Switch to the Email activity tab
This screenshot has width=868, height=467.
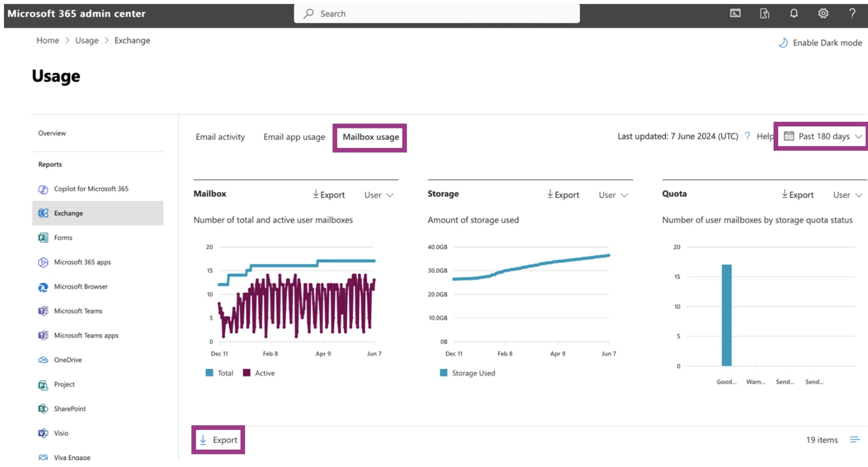(220, 137)
